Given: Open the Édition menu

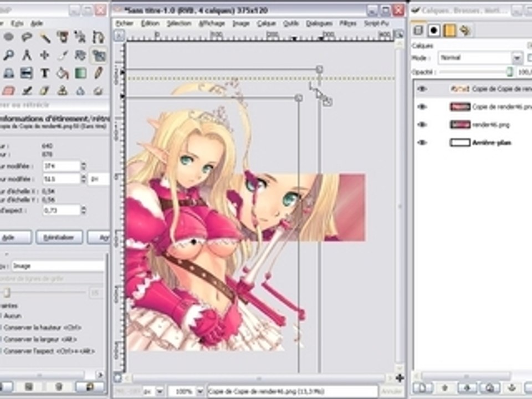Looking at the screenshot, I should click(x=150, y=23).
